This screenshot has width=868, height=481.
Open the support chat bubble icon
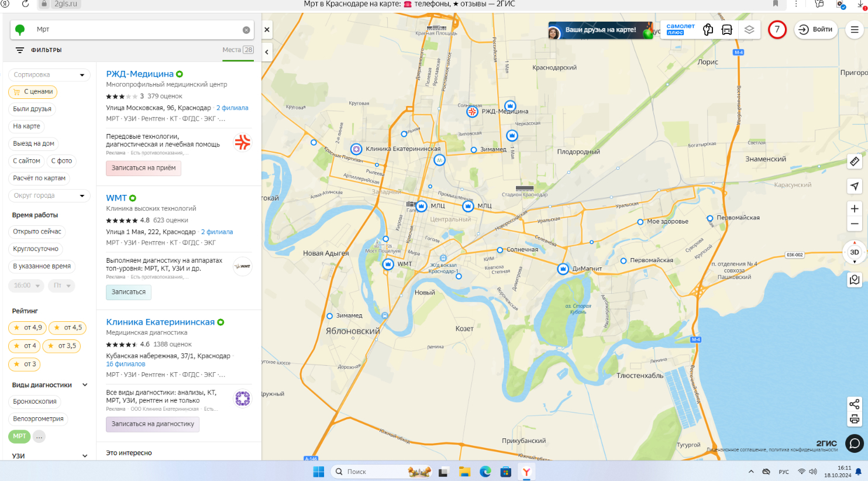click(x=855, y=444)
